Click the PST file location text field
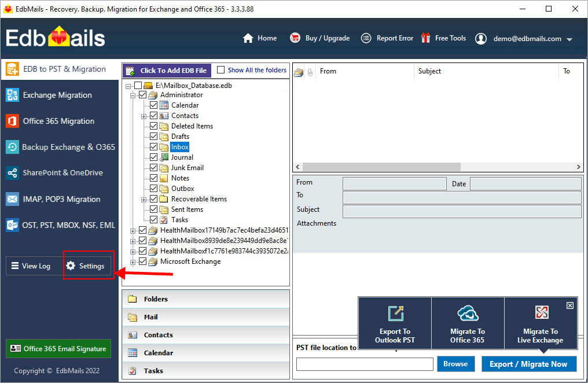Viewport: 588px width, 383px height. (x=365, y=364)
